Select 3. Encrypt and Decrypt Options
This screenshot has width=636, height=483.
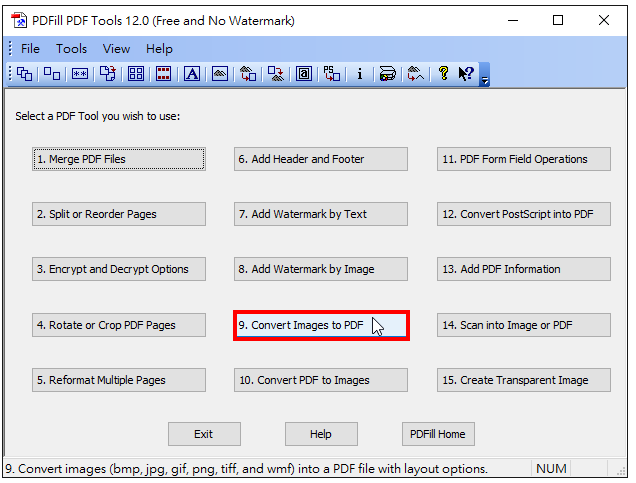[x=119, y=269]
